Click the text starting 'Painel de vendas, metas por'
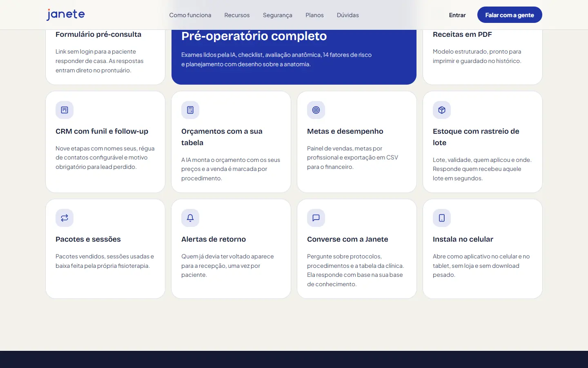Viewport: 588px width, 368px height. [x=352, y=157]
